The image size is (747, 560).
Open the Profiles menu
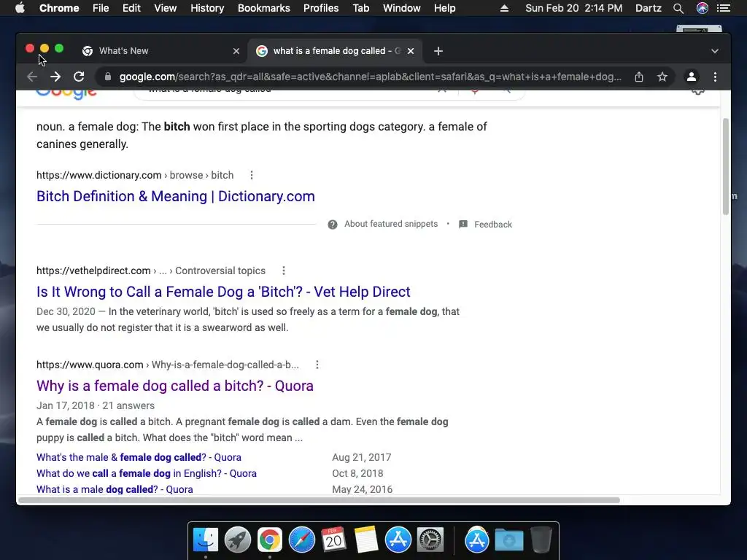click(321, 8)
